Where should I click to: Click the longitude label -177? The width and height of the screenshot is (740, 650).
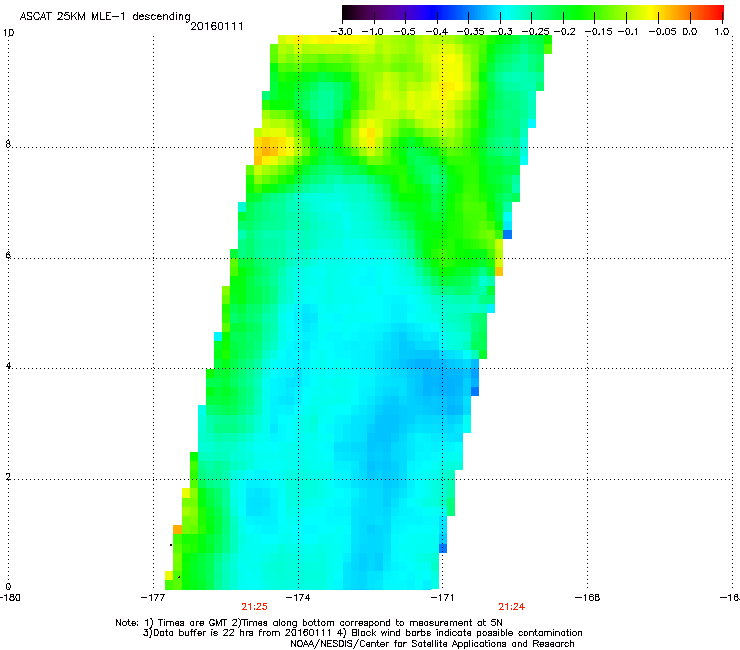click(153, 598)
